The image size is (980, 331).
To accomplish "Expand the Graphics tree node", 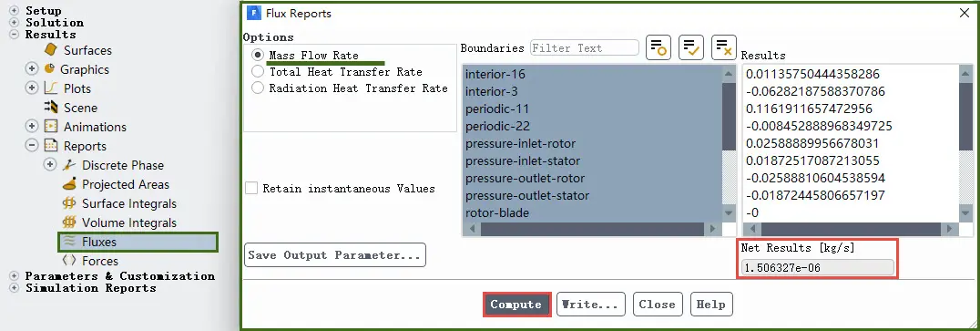I will coord(32,68).
